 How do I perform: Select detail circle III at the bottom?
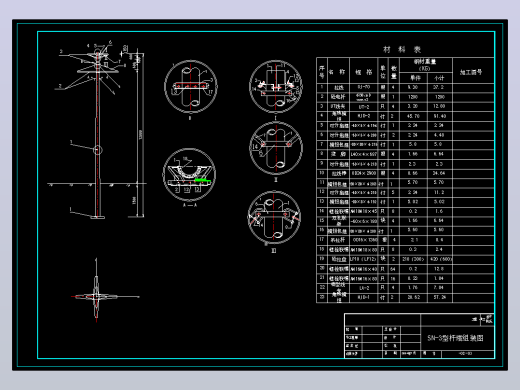click(274, 218)
